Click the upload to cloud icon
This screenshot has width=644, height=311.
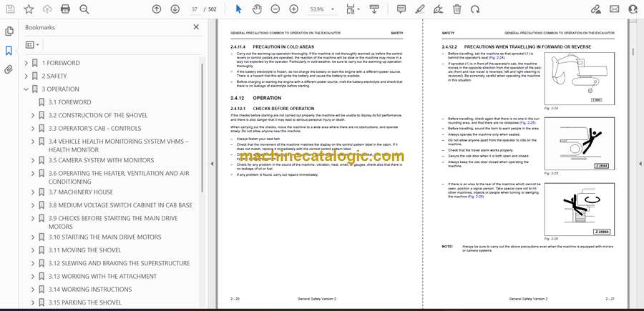(47, 9)
